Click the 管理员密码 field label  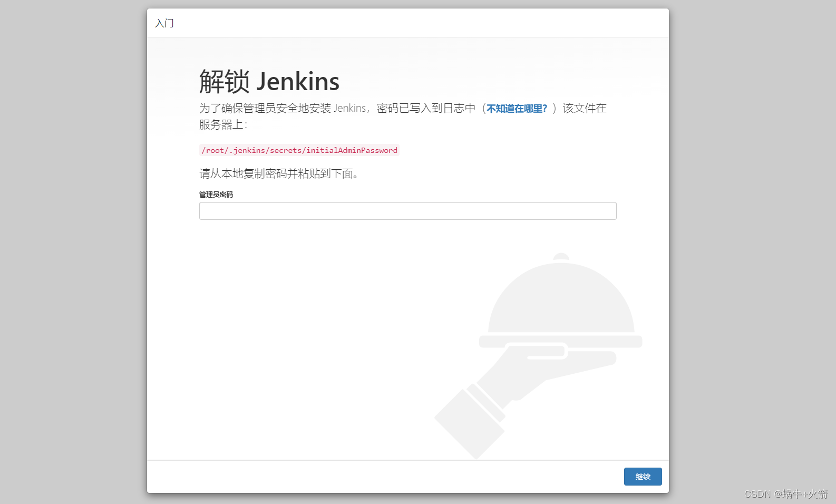216,195
